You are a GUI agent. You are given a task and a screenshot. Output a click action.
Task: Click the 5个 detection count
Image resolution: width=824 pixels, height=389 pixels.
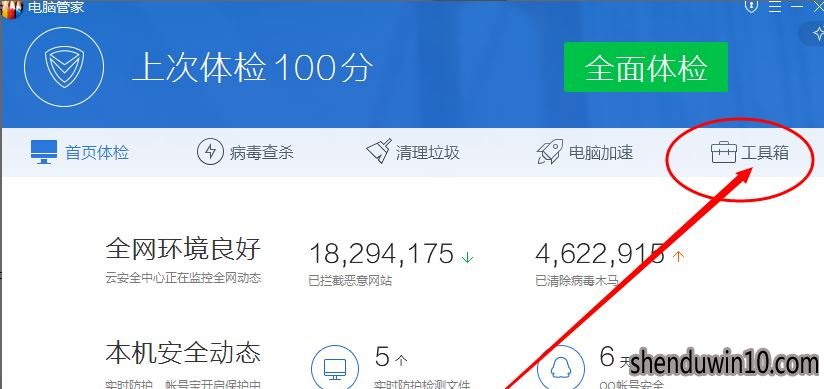pos(392,357)
